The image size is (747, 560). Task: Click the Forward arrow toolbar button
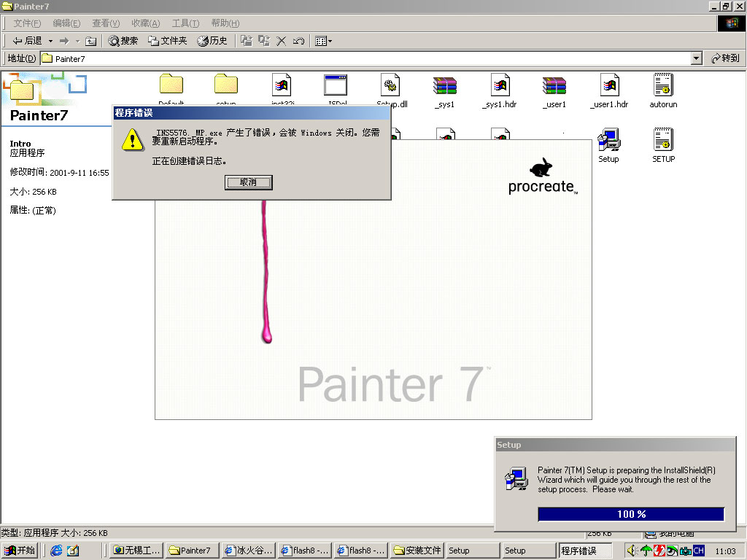(x=64, y=41)
